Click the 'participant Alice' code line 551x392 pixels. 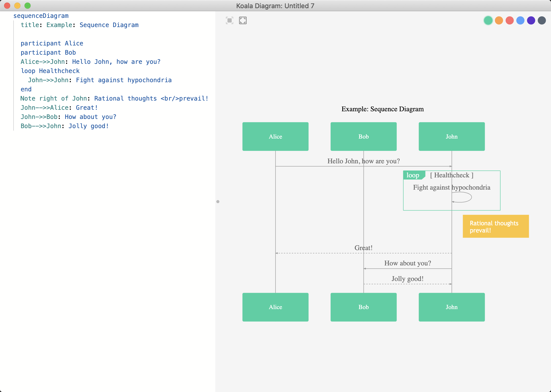52,43
